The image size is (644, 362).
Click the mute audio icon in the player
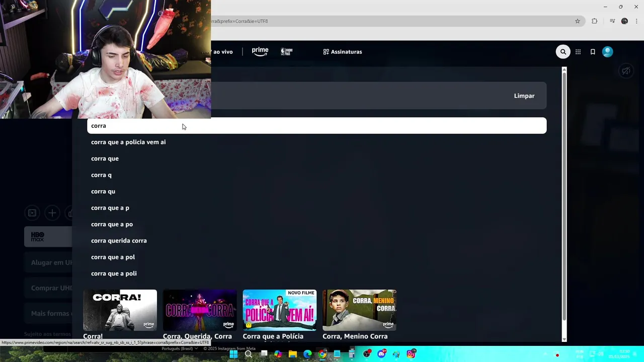tap(626, 71)
